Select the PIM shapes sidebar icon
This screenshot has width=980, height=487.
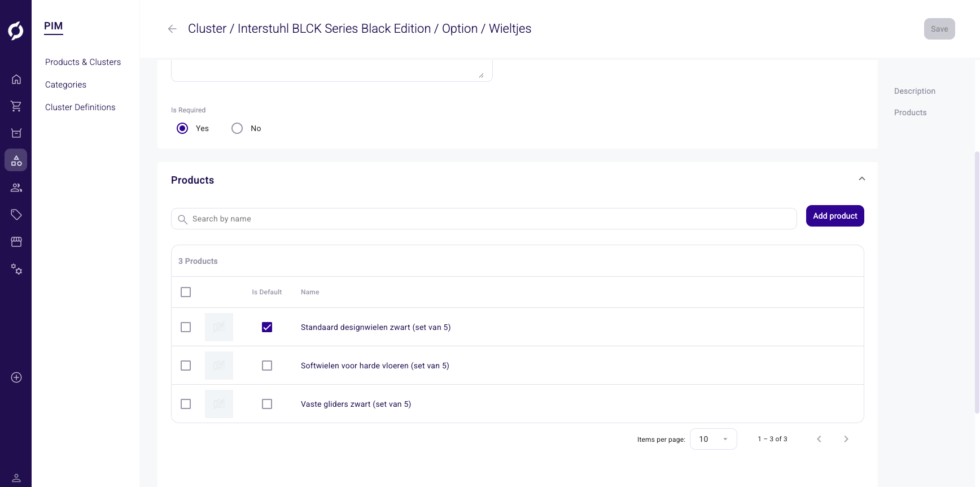tap(16, 160)
